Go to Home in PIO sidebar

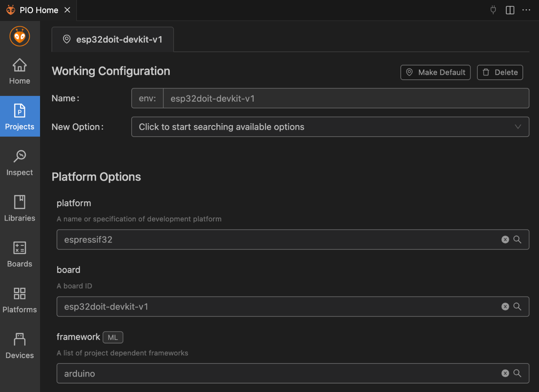tap(20, 71)
